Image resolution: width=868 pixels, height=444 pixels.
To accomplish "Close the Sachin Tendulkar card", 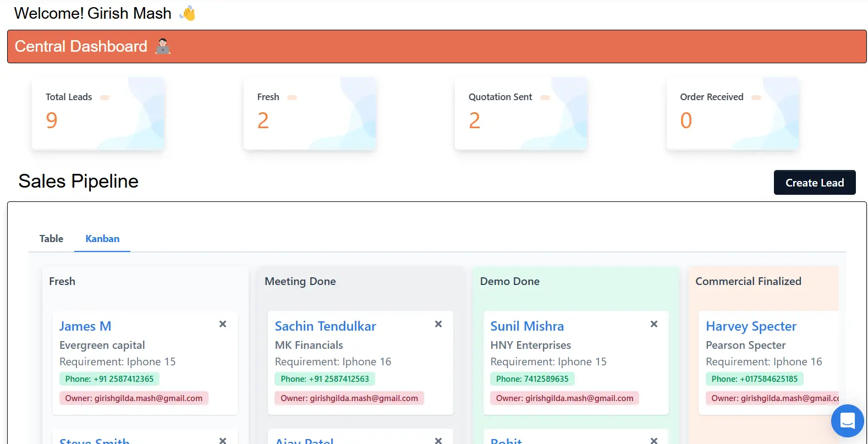I will [438, 324].
